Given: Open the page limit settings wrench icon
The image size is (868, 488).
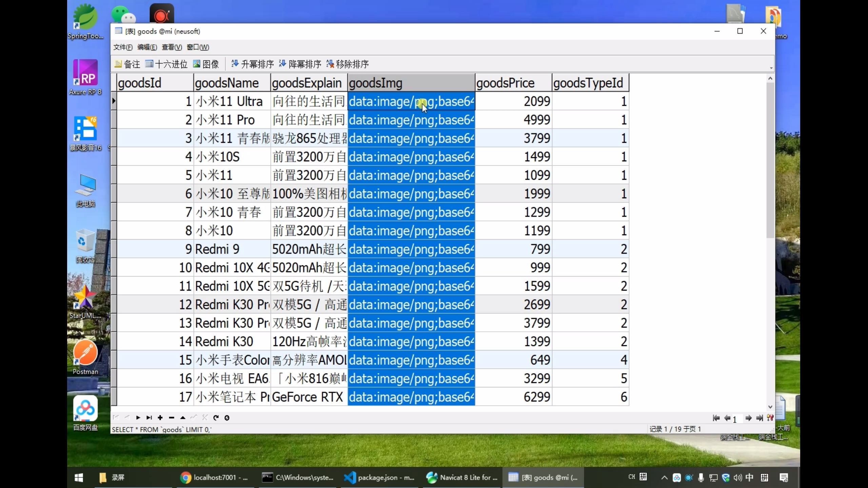Looking at the screenshot, I should (770, 418).
